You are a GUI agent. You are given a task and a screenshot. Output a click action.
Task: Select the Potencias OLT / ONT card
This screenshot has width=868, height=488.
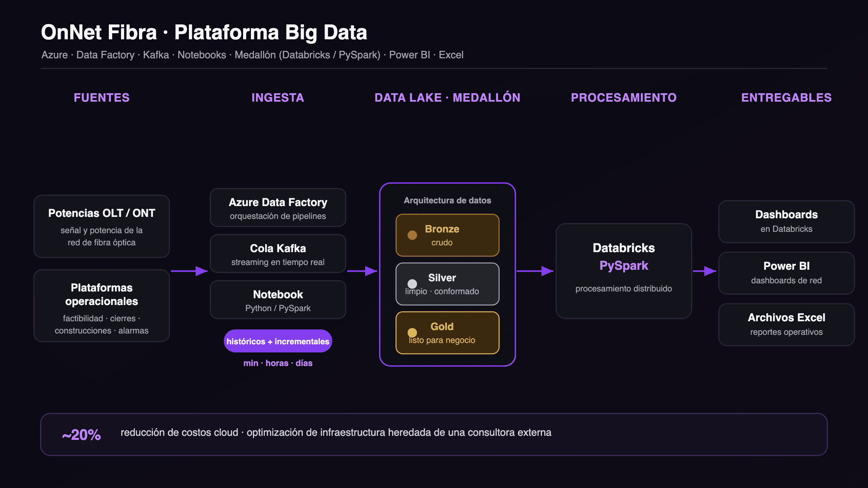click(x=102, y=226)
